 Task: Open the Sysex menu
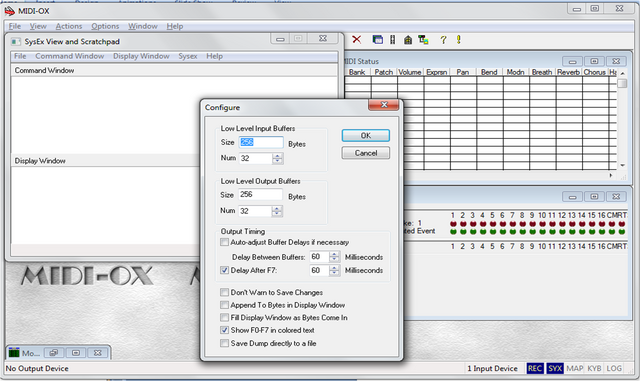(187, 56)
